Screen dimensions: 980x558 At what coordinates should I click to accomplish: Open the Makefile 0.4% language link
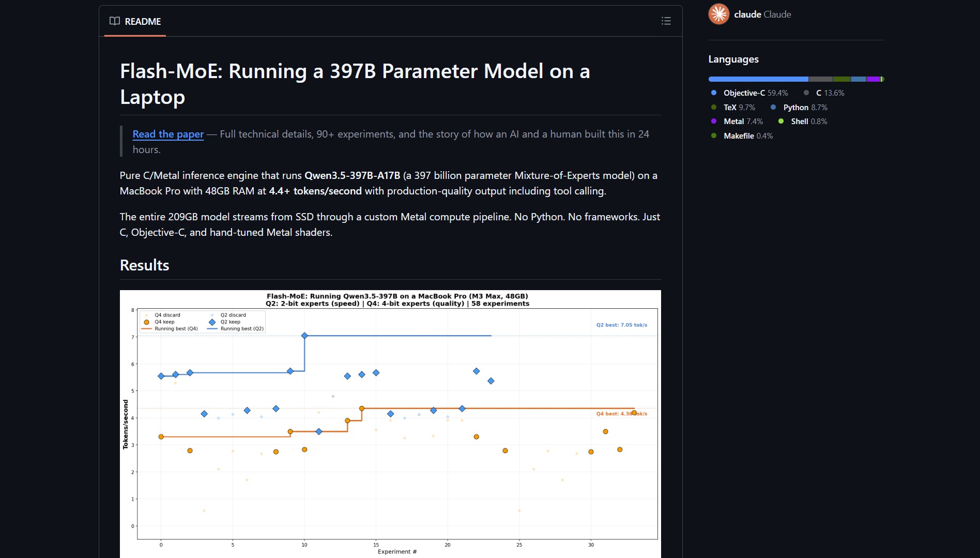748,136
